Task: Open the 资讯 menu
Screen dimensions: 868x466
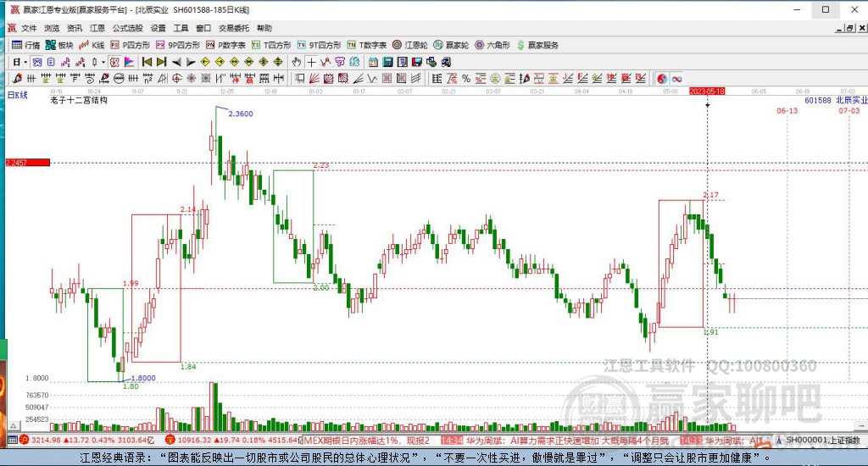Action: [75, 28]
